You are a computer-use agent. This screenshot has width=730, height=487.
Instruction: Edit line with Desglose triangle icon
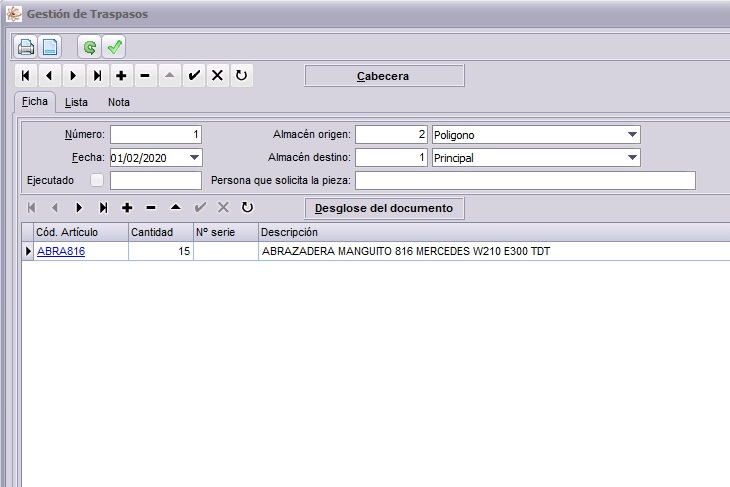click(176, 208)
